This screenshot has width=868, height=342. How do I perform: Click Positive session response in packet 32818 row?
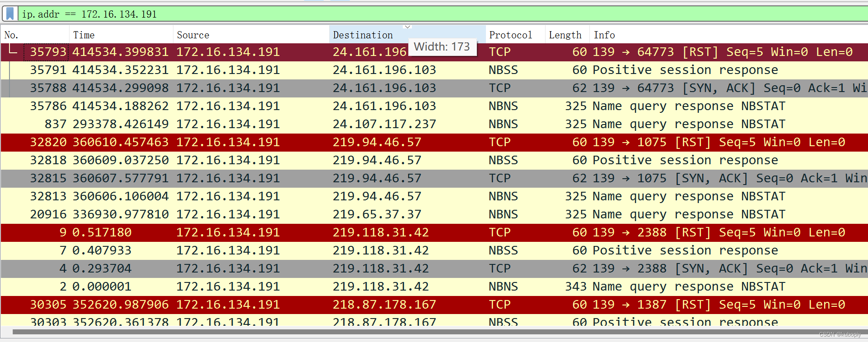tap(686, 160)
